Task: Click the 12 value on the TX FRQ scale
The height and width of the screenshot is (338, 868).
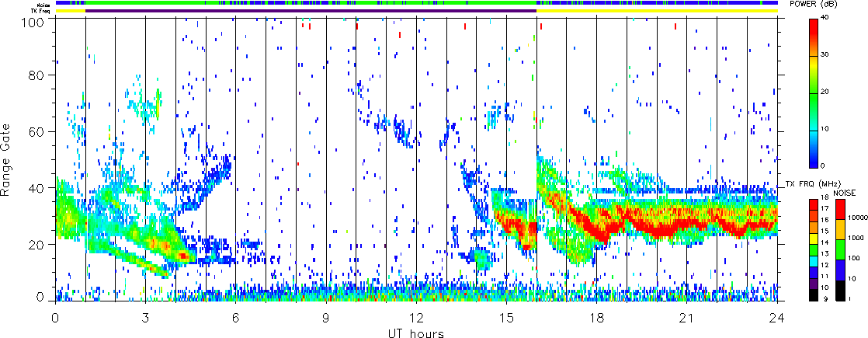Action: click(825, 265)
